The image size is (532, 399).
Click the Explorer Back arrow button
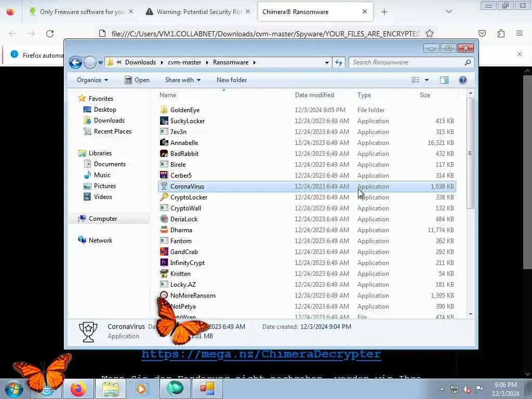pyautogui.click(x=76, y=62)
